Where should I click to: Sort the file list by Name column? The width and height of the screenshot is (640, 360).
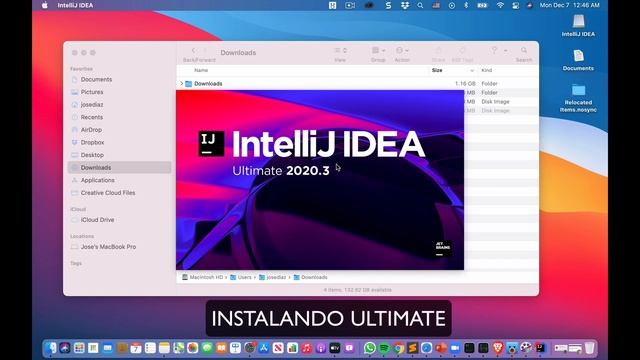(201, 70)
